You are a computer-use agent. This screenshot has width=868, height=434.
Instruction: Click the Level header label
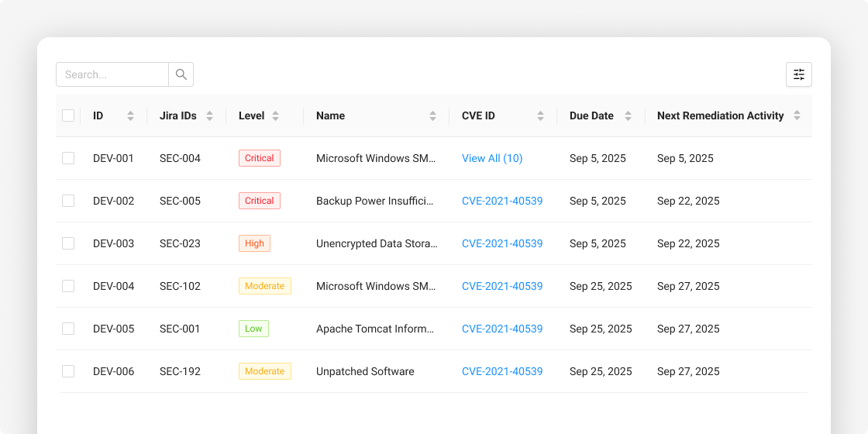click(x=251, y=115)
